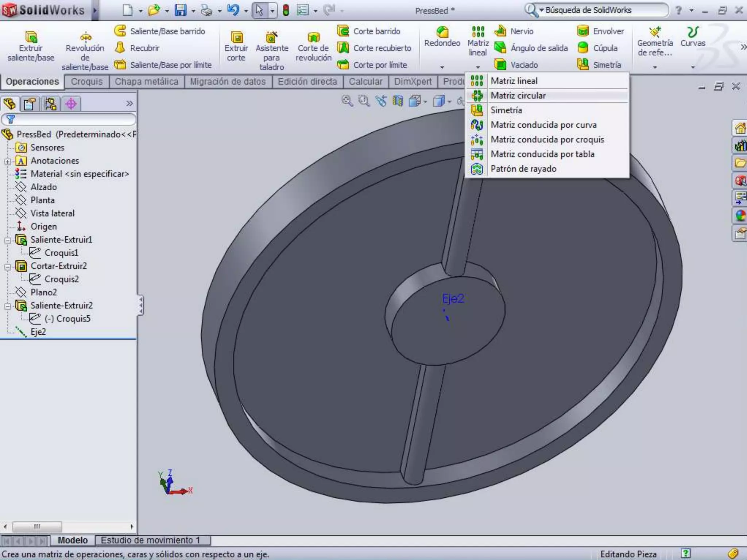Expand the Anotaciones tree node

click(x=8, y=161)
